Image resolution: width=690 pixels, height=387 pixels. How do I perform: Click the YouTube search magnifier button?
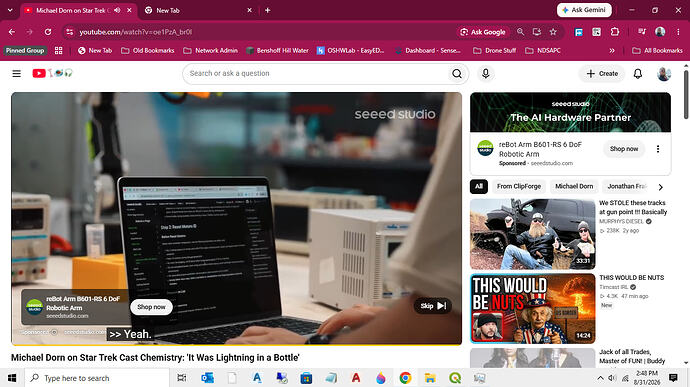(457, 74)
